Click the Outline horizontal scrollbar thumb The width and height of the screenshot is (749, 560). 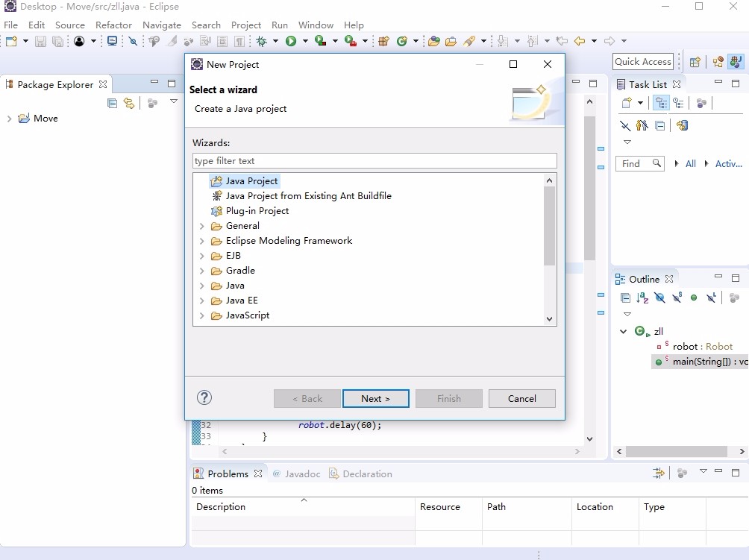pyautogui.click(x=677, y=451)
